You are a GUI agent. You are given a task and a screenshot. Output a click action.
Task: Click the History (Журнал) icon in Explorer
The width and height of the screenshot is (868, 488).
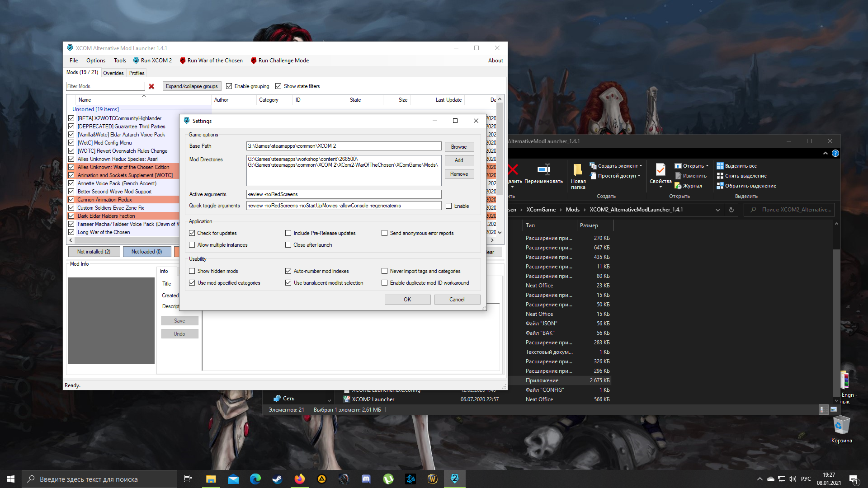pos(678,186)
